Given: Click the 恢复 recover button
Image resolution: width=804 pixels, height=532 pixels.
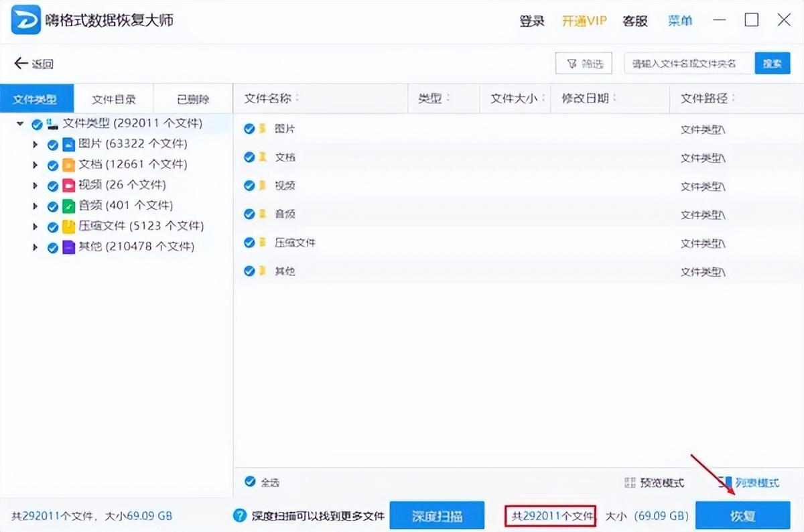Looking at the screenshot, I should 742,516.
